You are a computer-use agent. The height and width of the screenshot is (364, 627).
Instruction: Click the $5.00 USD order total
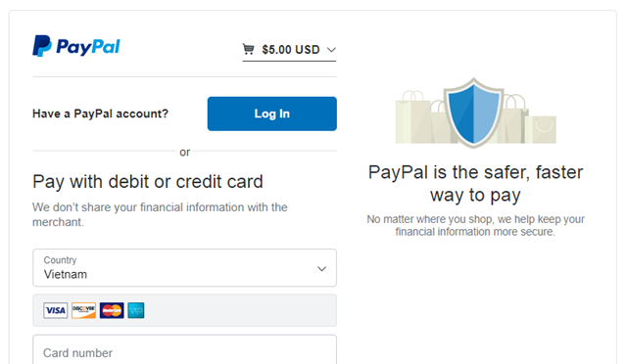[291, 50]
